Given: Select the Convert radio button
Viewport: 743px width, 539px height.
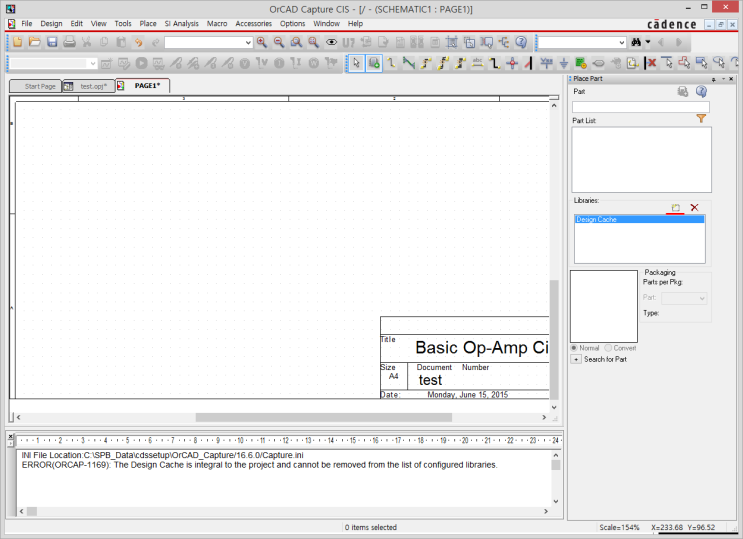Looking at the screenshot, I should (x=608, y=348).
